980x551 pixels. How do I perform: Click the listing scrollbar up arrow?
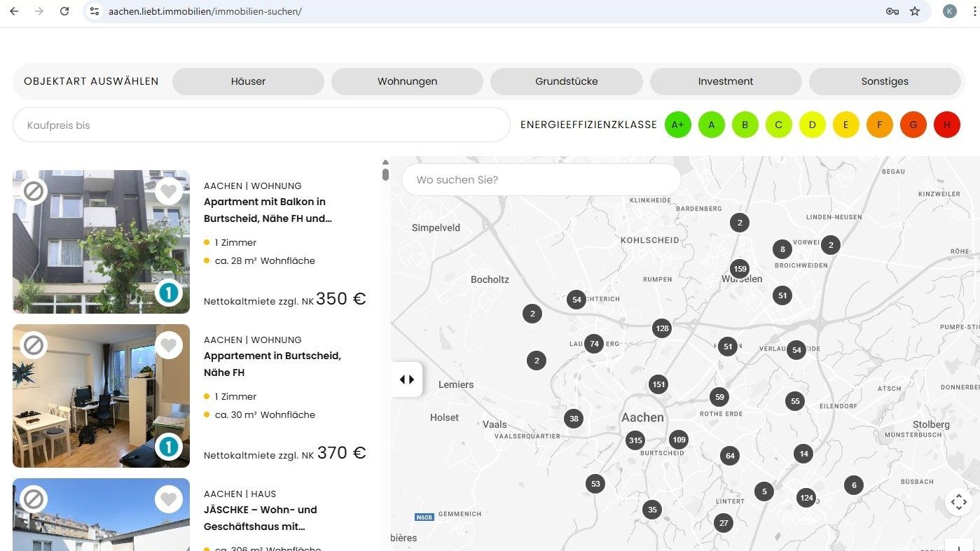[x=385, y=162]
